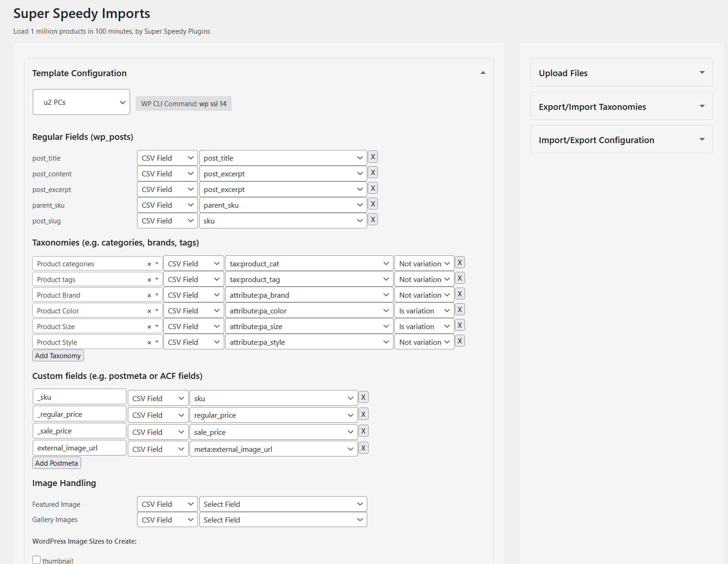Screen dimensions: 728x564
Task: Delete the Product Style taxonomy row
Action: click(459, 341)
